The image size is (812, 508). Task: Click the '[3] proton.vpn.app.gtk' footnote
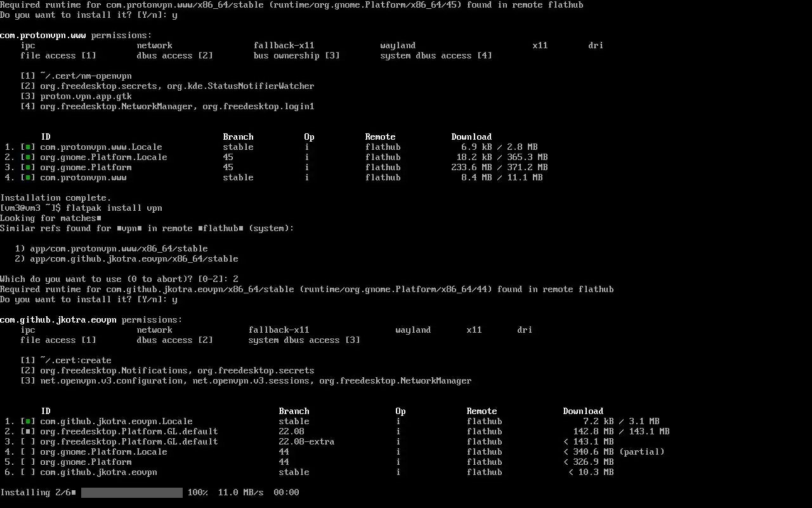[76, 97]
